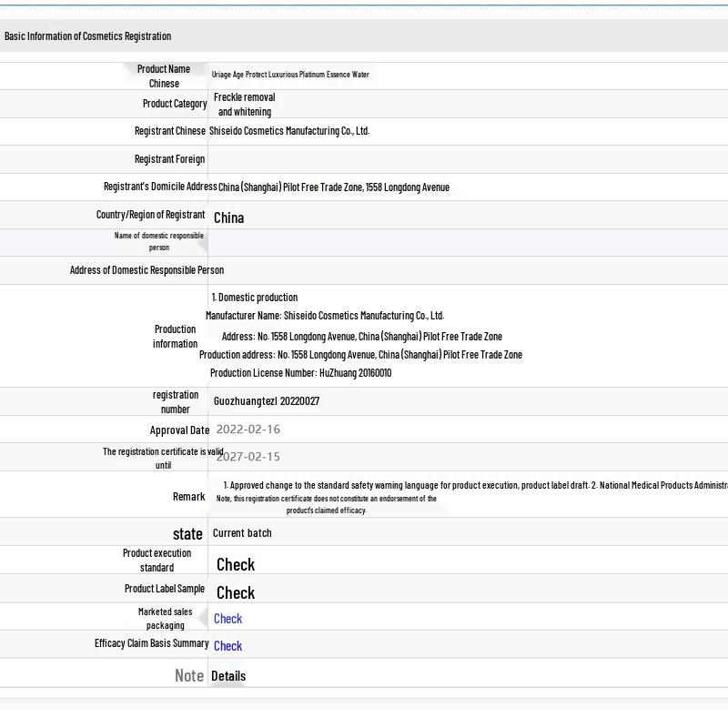Open the Product Label Sample Check link

236,593
